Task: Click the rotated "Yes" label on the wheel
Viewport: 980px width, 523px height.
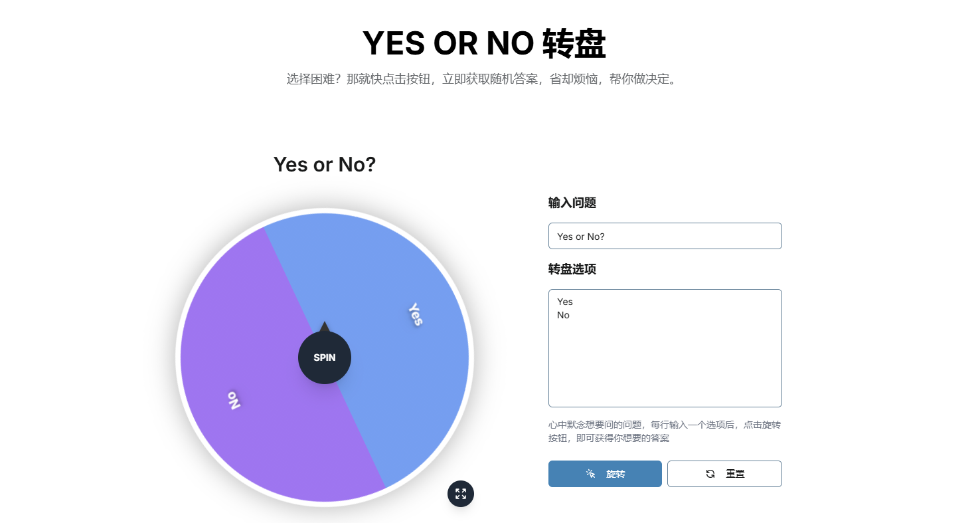Action: 416,314
